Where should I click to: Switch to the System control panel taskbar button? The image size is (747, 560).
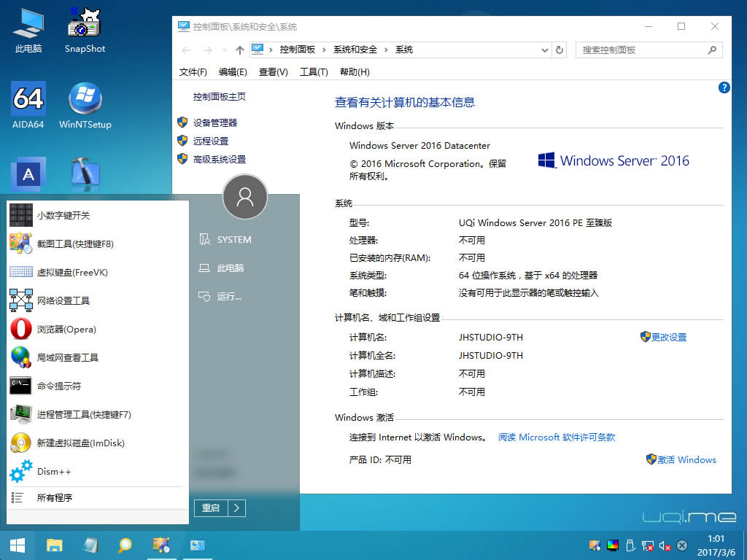pos(197,545)
